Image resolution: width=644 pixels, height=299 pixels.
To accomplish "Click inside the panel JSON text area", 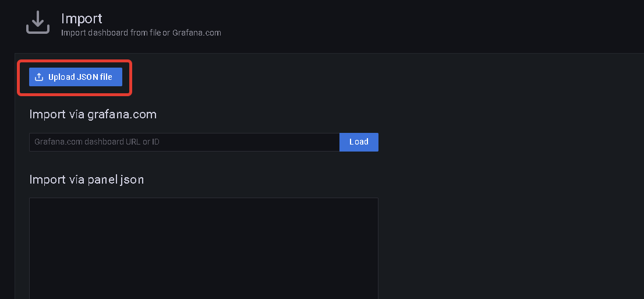I will coord(203,248).
